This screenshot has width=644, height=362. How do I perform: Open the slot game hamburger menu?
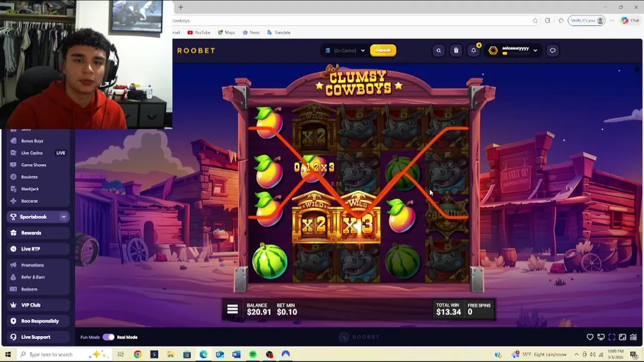[x=232, y=309]
